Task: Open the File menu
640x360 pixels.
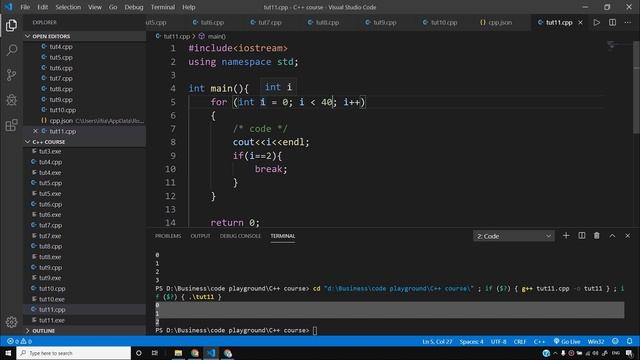Action: tap(25, 7)
